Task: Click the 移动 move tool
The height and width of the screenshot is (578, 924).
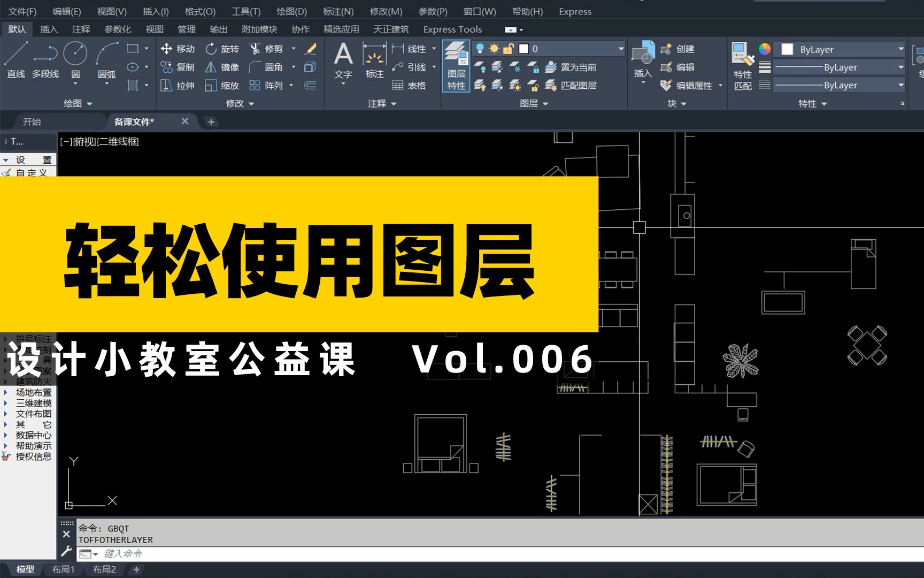Action: pyautogui.click(x=178, y=49)
